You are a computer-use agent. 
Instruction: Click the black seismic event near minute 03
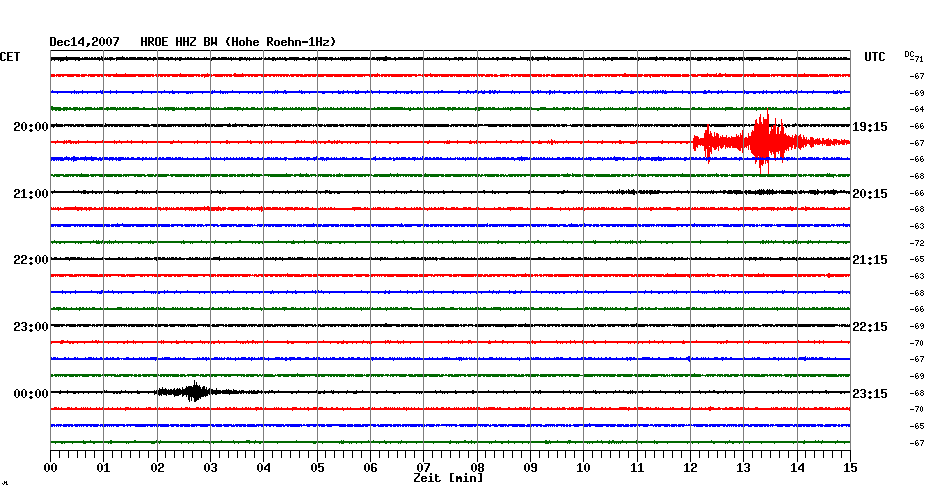pyautogui.click(x=195, y=391)
